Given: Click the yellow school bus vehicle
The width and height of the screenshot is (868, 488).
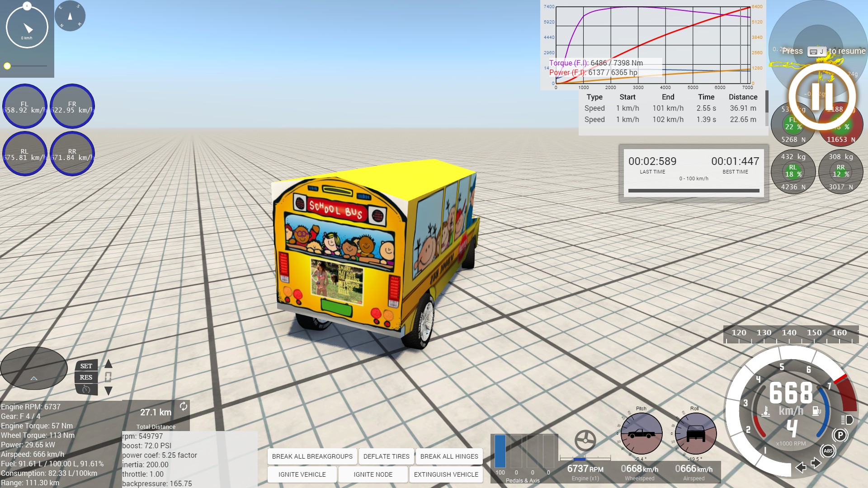Looking at the screenshot, I should tap(375, 253).
